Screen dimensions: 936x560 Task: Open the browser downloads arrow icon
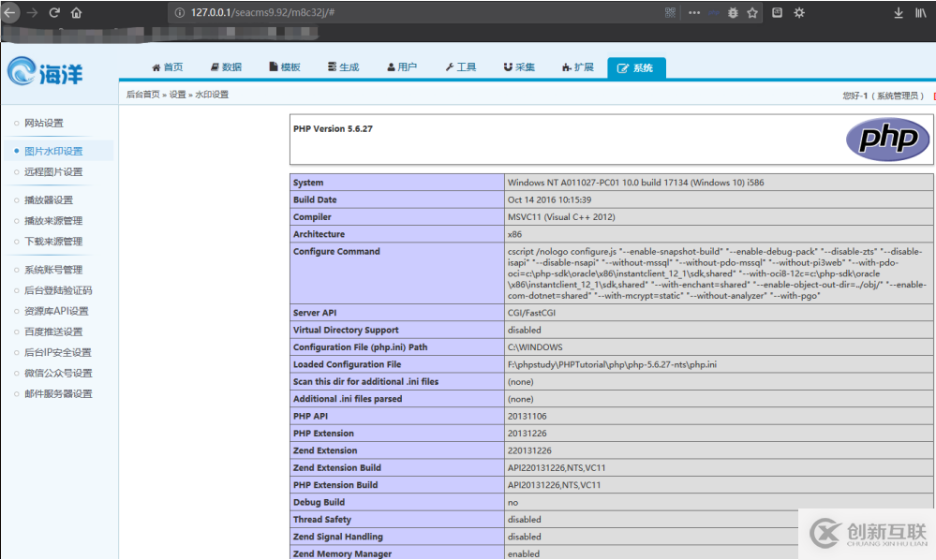899,13
